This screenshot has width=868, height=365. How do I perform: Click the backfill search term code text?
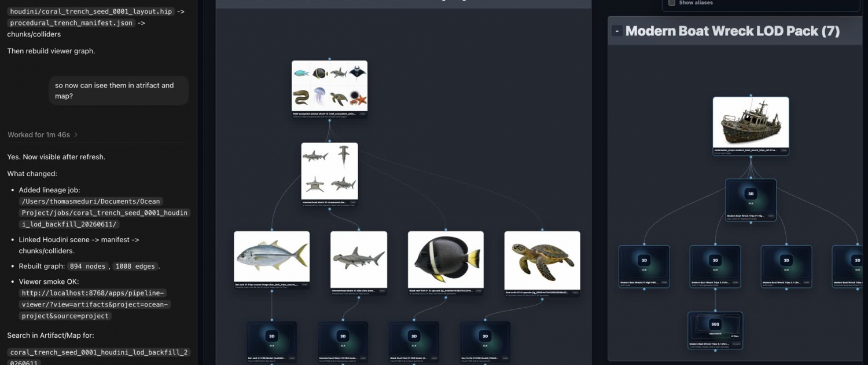pos(98,357)
